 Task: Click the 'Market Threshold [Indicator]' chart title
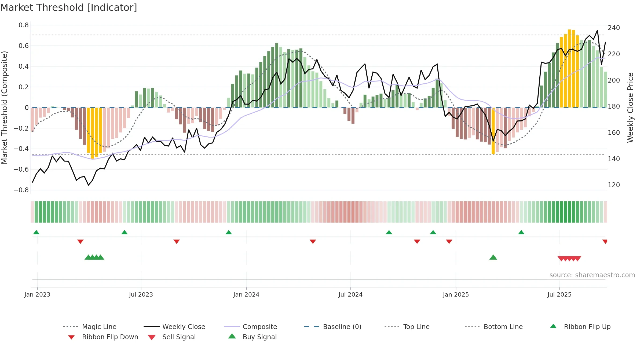(69, 8)
